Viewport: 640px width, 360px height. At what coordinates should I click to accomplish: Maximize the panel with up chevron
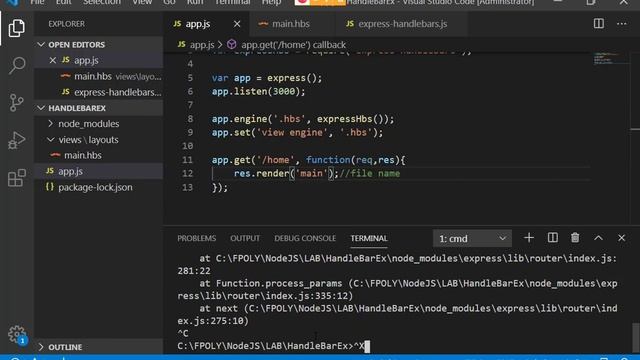pyautogui.click(x=598, y=238)
